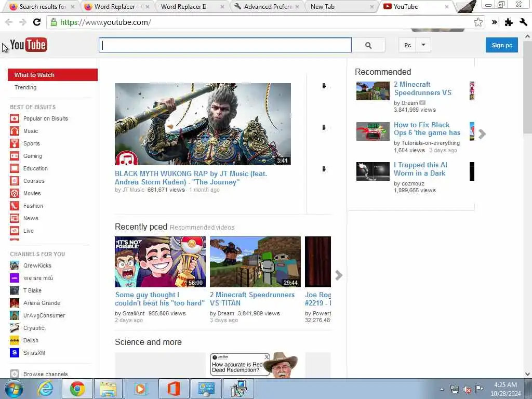Open the taskbar clock 4:25 AM
Image resolution: width=532 pixels, height=399 pixels.
pyautogui.click(x=506, y=389)
